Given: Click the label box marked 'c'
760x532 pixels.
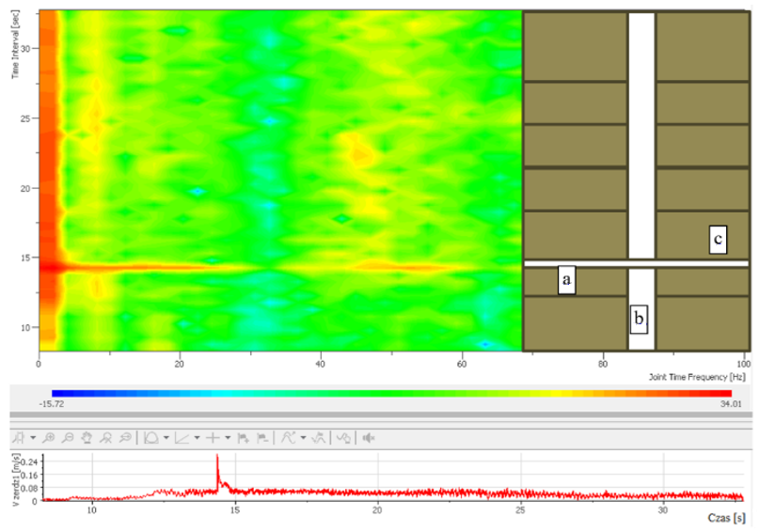Looking at the screenshot, I should pos(718,240).
